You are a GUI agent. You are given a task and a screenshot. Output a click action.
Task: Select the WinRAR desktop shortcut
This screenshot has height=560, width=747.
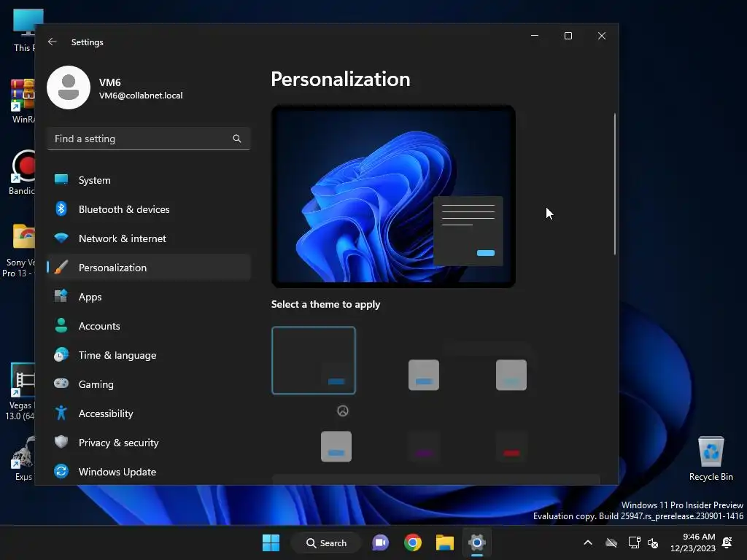click(x=23, y=101)
